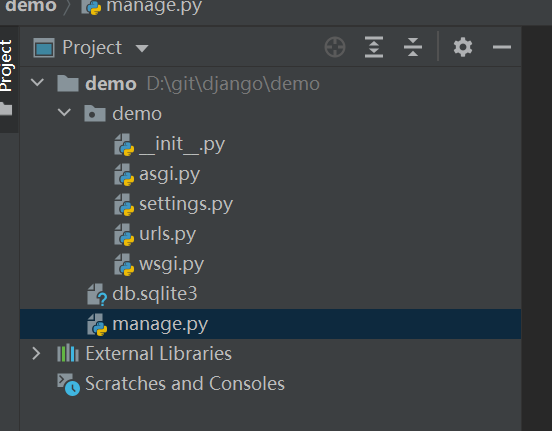Viewport: 552px width, 431px height.
Task: Select External Libraries row
Action: click(270, 354)
